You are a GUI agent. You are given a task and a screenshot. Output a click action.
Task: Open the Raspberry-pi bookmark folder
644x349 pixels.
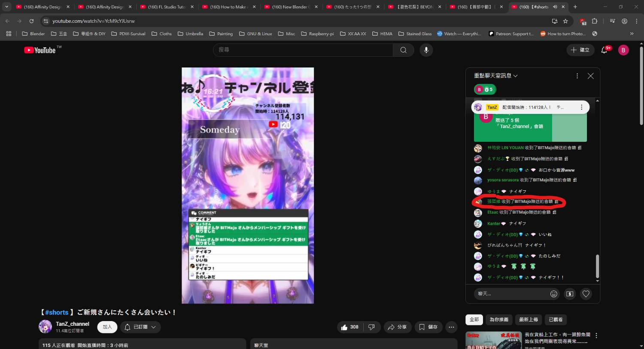click(317, 34)
